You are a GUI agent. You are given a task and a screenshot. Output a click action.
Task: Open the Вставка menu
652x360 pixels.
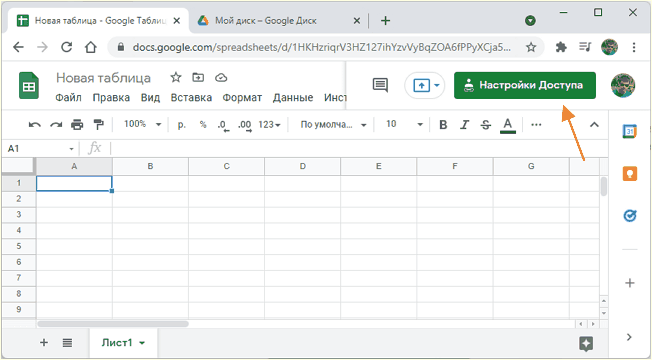tap(191, 98)
